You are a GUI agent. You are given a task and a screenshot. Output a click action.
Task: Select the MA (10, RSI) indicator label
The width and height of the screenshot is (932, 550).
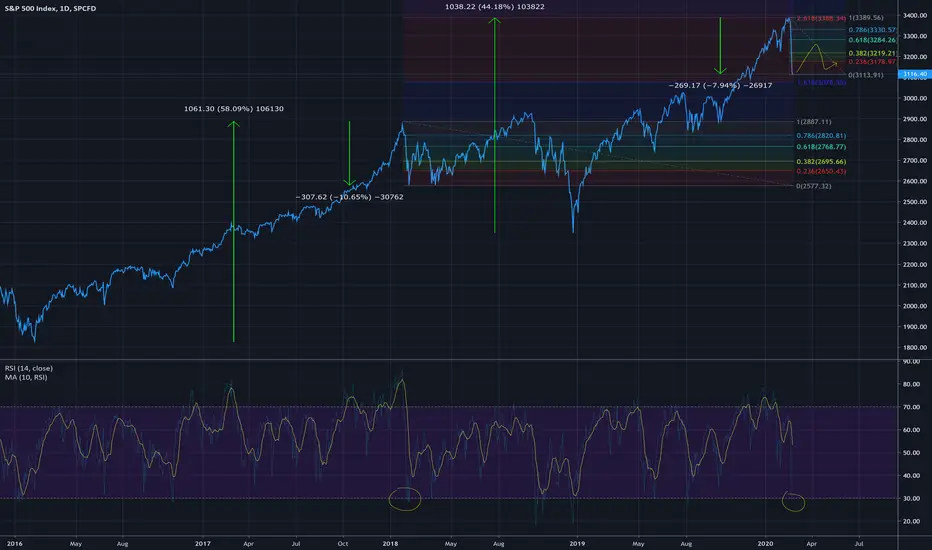click(x=26, y=378)
